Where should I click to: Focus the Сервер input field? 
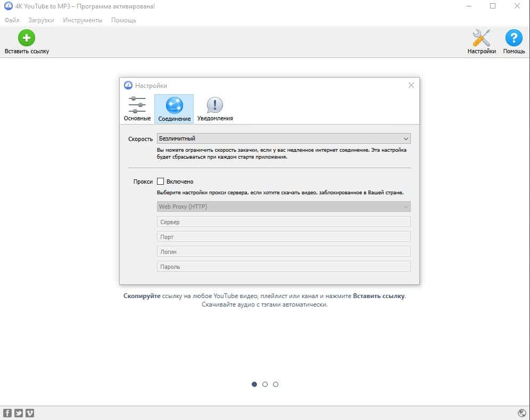click(x=284, y=222)
